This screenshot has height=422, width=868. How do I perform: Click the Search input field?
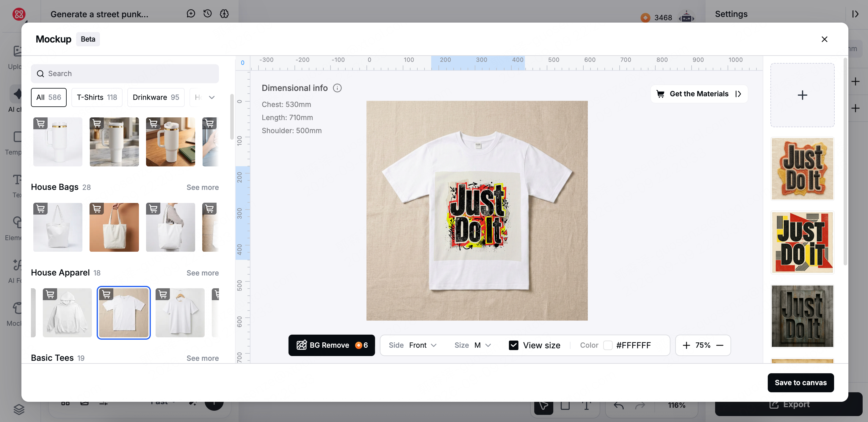pos(125,74)
